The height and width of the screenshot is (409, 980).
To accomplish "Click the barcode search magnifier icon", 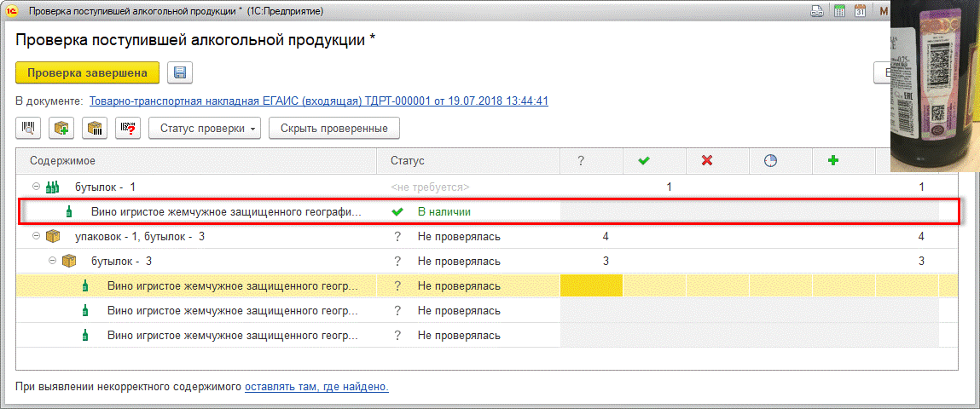I will [29, 129].
